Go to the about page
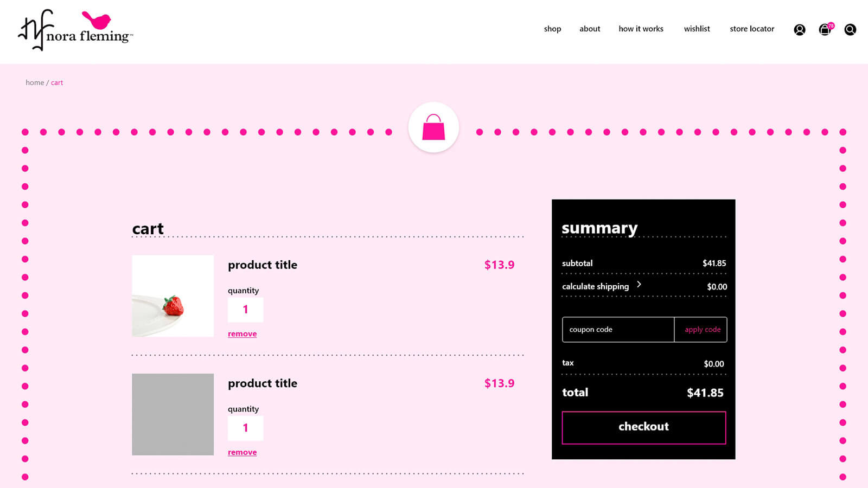This screenshot has height=488, width=868. tap(590, 29)
